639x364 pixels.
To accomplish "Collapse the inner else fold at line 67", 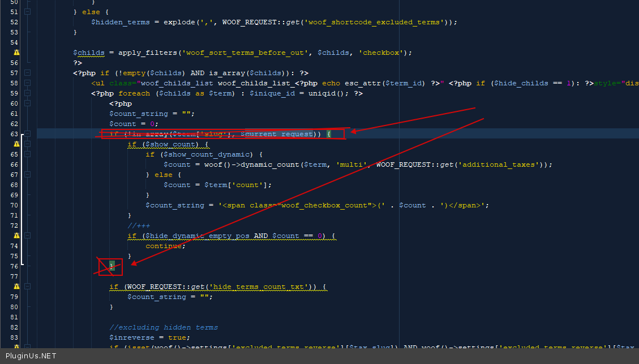I will [x=28, y=175].
